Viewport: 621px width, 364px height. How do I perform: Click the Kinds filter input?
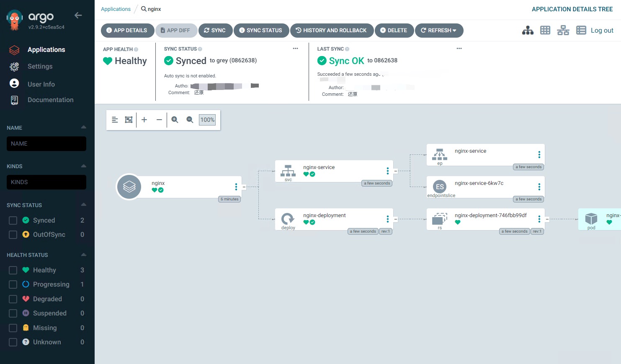46,182
